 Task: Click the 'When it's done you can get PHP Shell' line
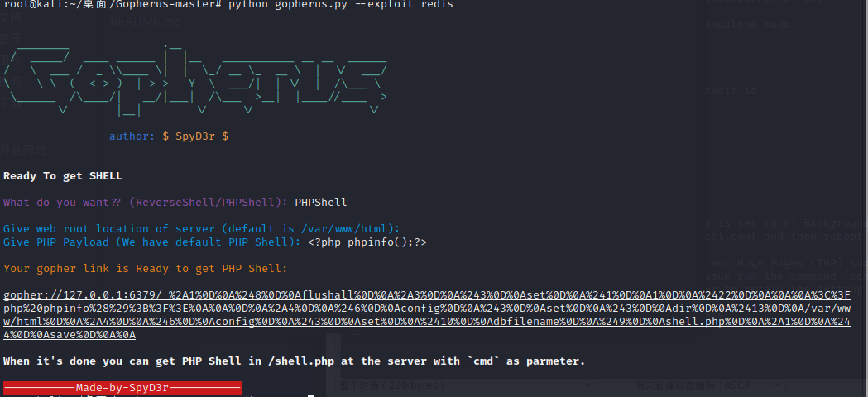294,361
